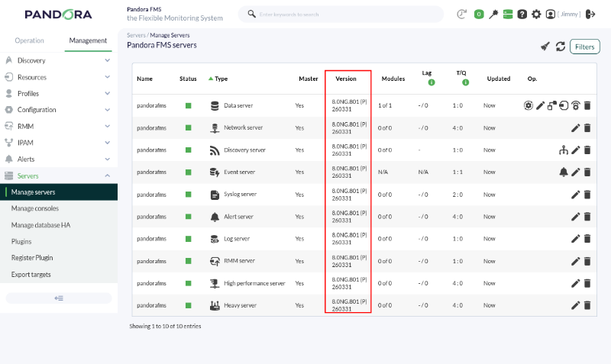
Task: Click the pin tool icon in header
Action: pyautogui.click(x=493, y=14)
